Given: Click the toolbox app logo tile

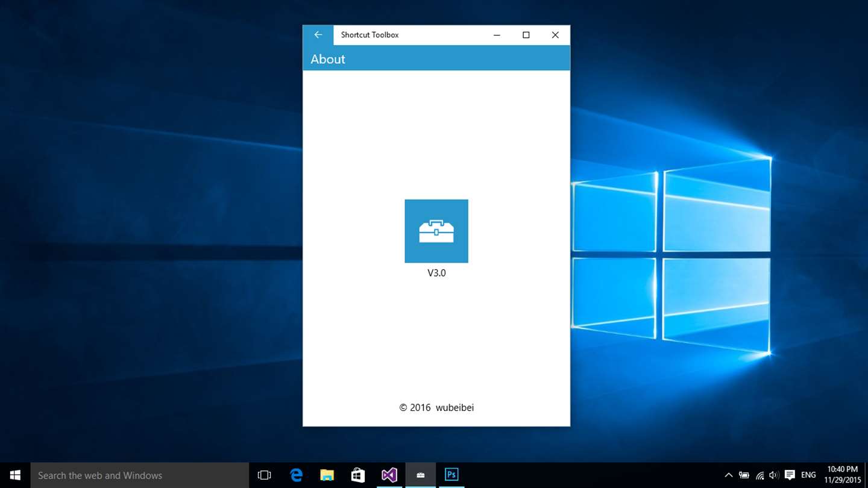Looking at the screenshot, I should [436, 231].
